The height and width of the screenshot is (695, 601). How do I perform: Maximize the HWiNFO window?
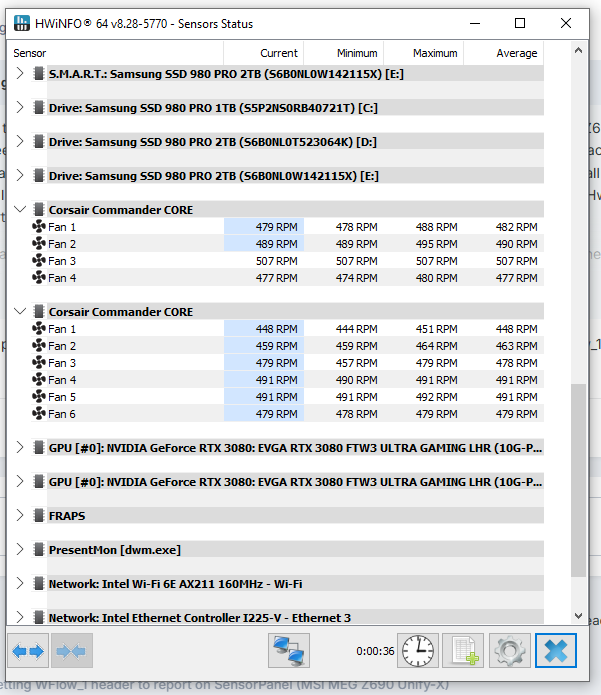coord(520,23)
